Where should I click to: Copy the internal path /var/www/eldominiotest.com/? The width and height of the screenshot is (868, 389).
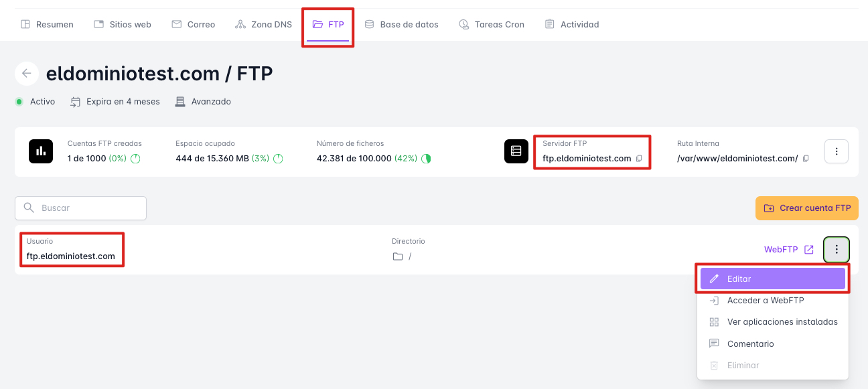click(x=806, y=159)
